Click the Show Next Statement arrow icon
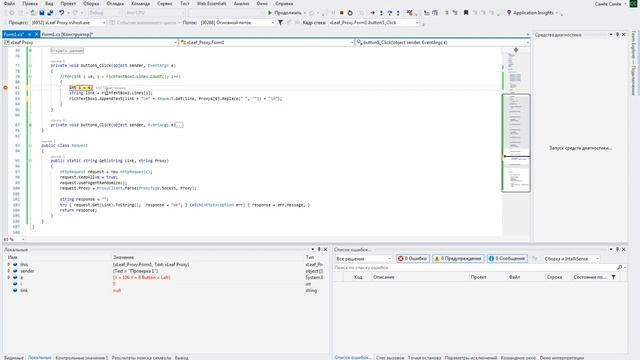 372,13
